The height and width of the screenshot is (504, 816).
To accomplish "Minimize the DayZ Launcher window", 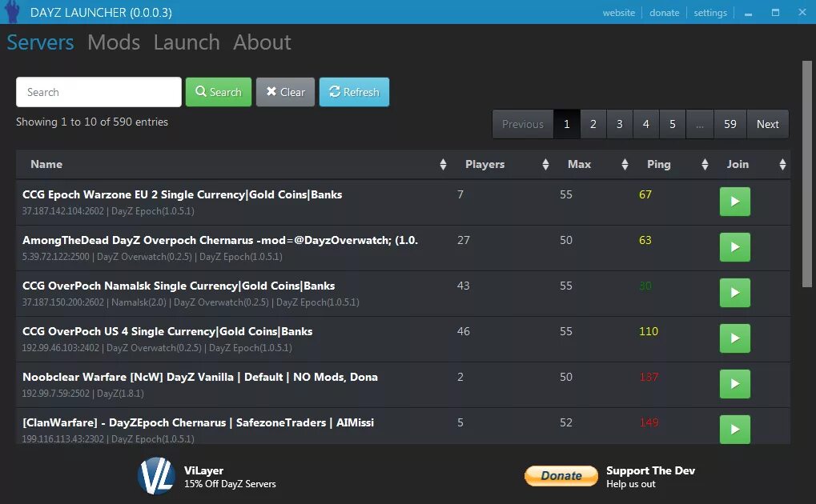I will point(749,13).
